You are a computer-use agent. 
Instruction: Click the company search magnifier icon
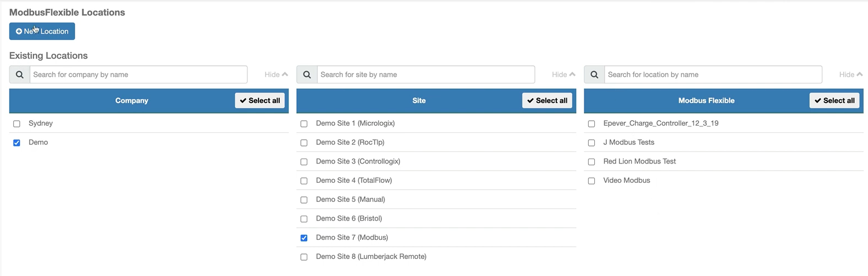20,75
